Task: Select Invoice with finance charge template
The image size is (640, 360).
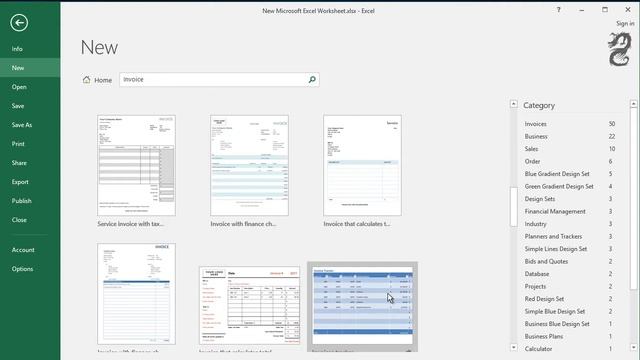Action: [249, 165]
